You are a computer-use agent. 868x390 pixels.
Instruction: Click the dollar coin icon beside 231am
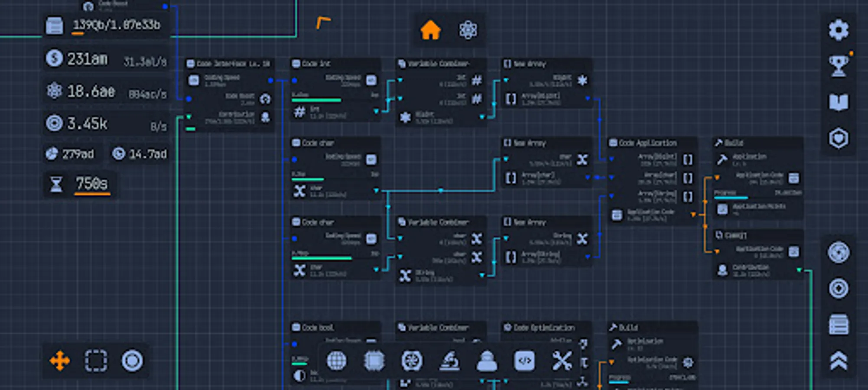54,58
